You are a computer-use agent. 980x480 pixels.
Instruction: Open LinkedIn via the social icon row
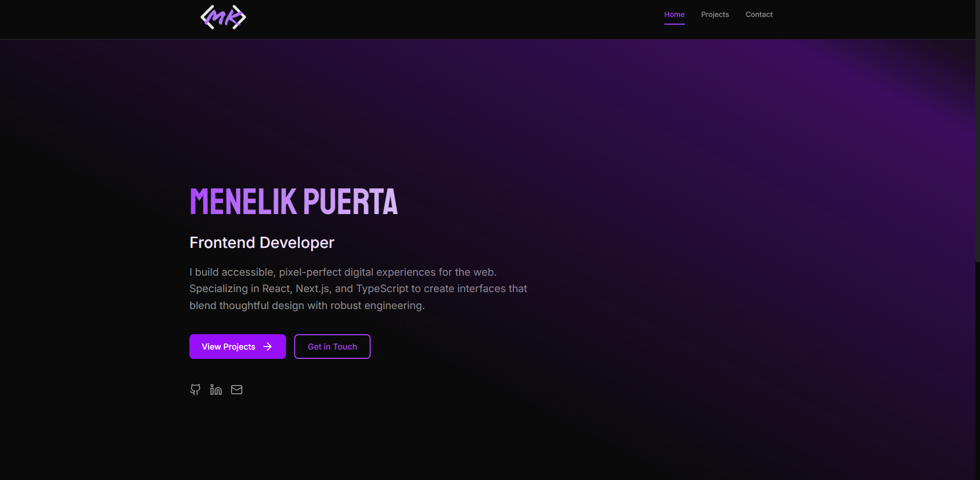(216, 390)
